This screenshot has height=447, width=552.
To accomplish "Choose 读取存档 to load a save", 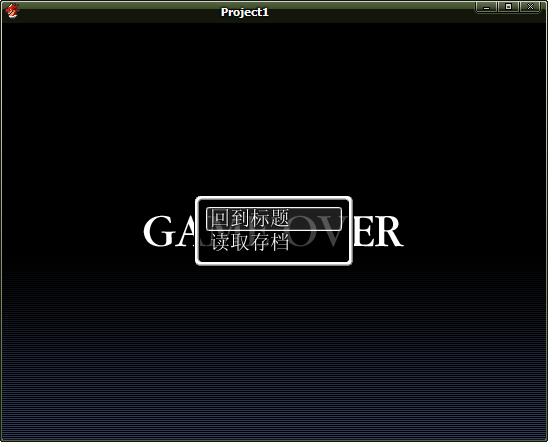I will 250,241.
